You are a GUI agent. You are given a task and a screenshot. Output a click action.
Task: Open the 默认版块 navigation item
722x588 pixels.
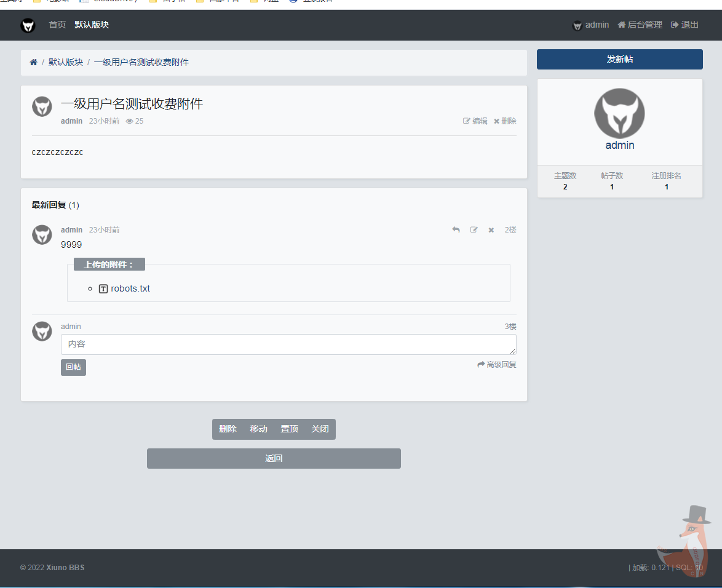click(x=92, y=25)
